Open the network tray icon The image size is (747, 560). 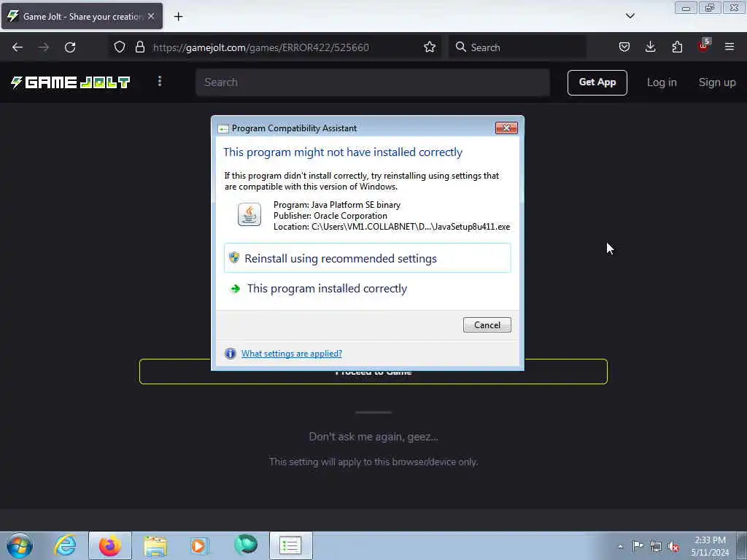[x=656, y=546]
